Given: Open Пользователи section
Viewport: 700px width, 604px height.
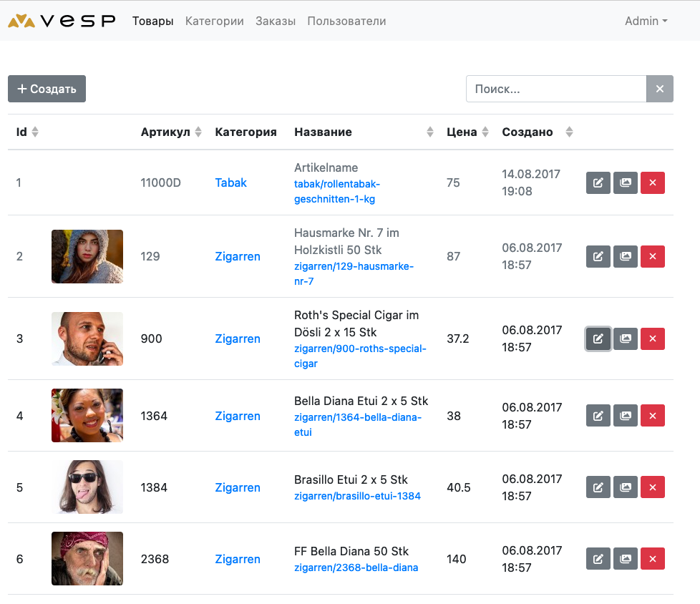Looking at the screenshot, I should [346, 21].
